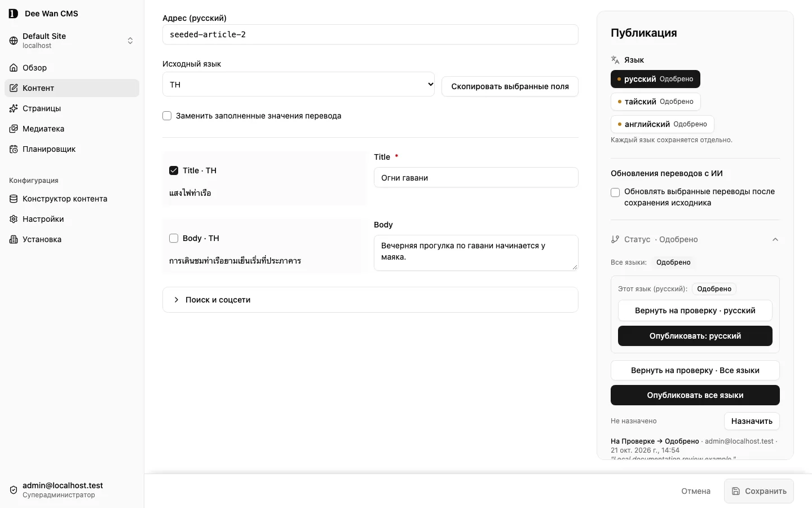The height and width of the screenshot is (508, 812).
Task: Expand the Поиск и соцсети section
Action: (370, 300)
